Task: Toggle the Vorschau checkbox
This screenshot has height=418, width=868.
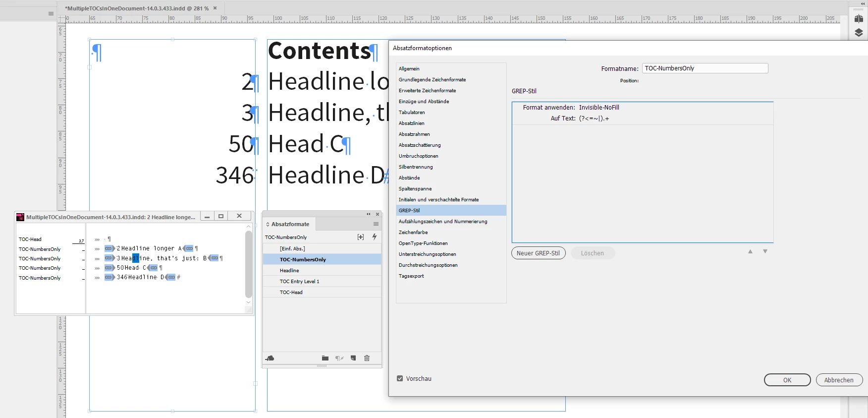Action: click(400, 378)
